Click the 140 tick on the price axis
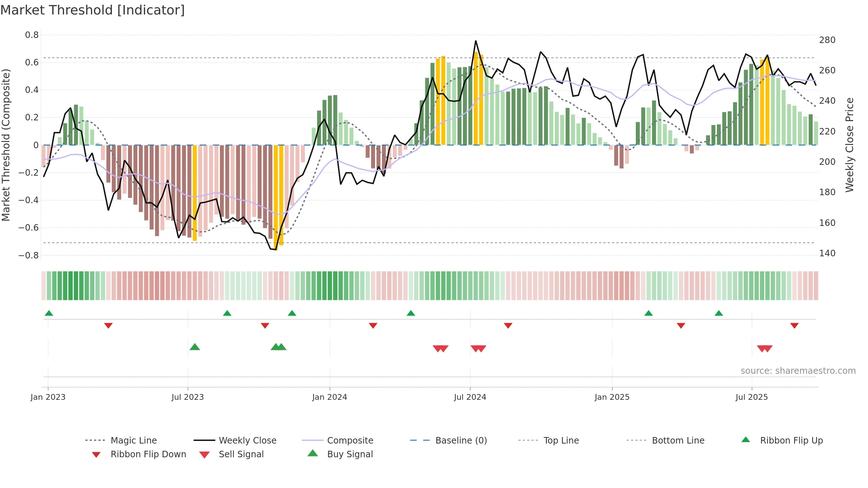Image resolution: width=868 pixels, height=488 pixels. (x=827, y=253)
